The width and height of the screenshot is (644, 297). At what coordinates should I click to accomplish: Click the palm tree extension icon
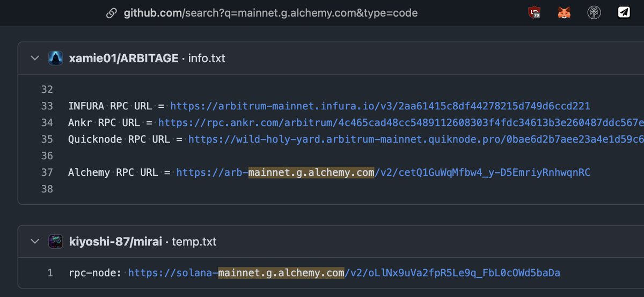[x=594, y=13]
